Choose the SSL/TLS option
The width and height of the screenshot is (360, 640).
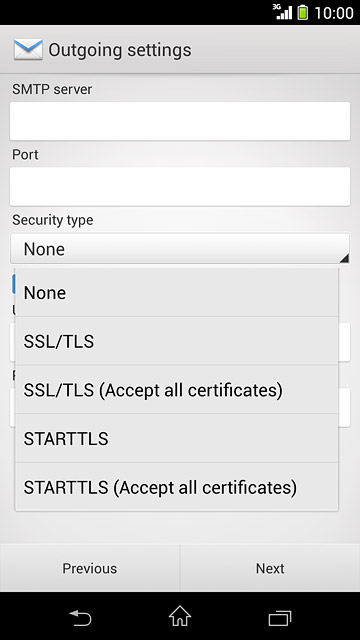(x=176, y=341)
